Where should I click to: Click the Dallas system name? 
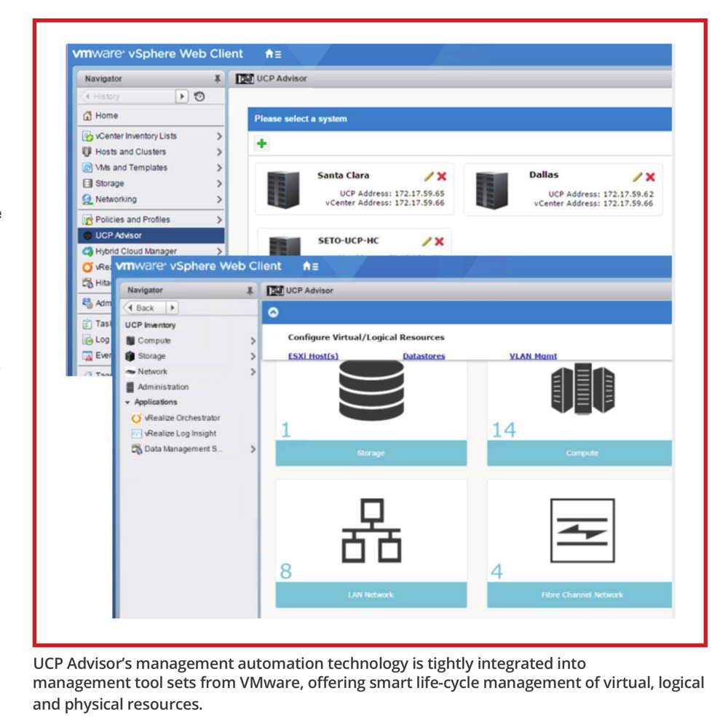(x=544, y=175)
